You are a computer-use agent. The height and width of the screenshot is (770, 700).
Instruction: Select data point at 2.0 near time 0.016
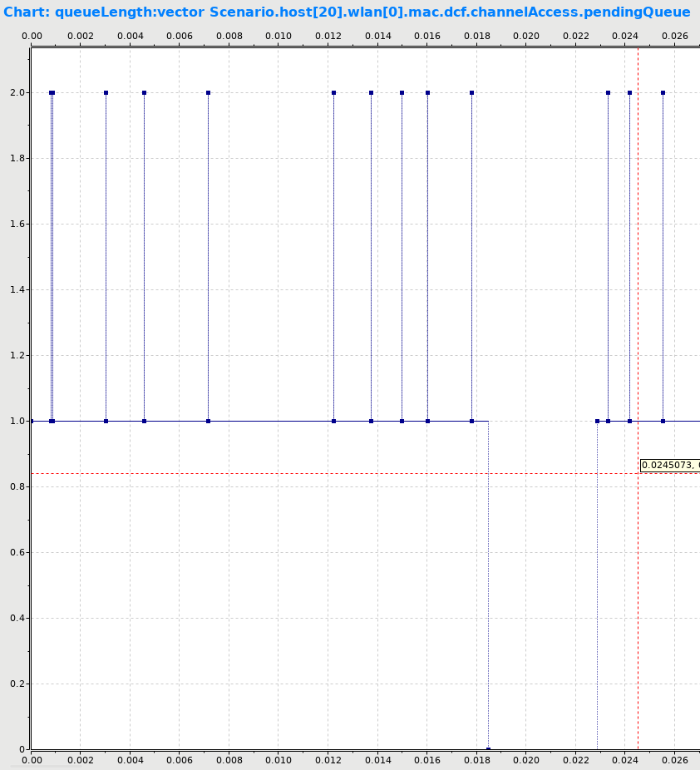tap(427, 93)
